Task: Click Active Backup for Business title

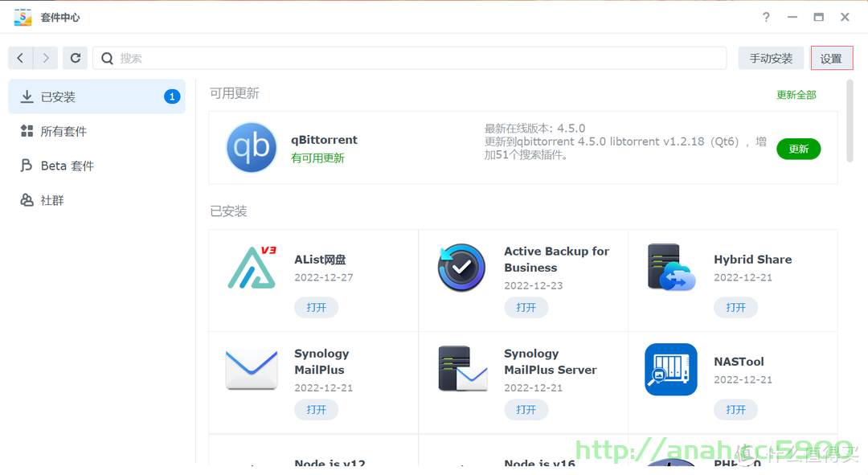Action: tap(556, 259)
